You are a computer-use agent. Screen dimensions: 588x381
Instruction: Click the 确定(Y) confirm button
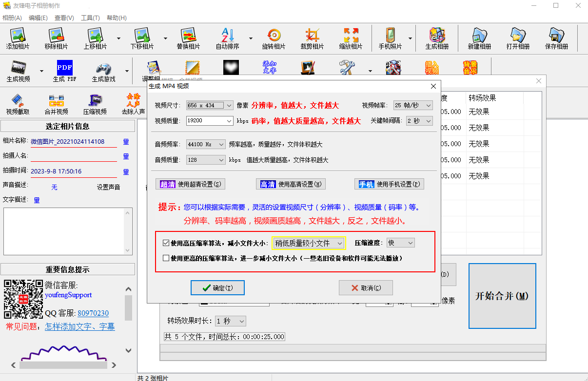[217, 287]
